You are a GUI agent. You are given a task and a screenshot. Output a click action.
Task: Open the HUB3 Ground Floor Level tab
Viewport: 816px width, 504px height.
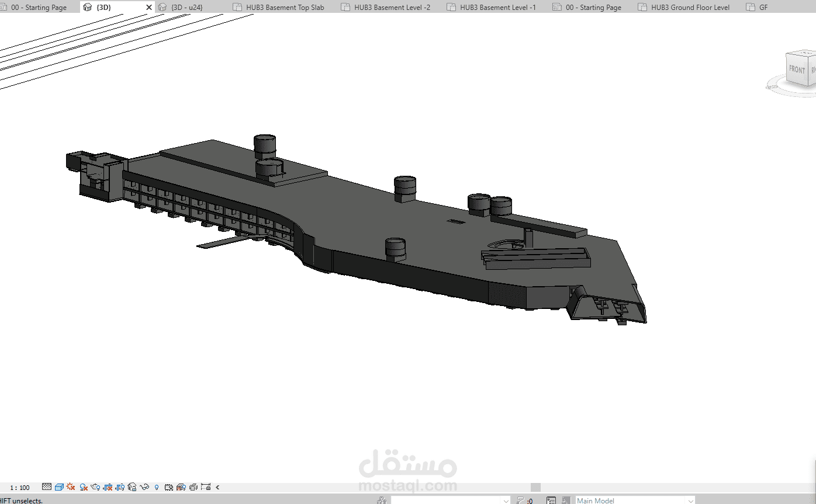pos(684,8)
